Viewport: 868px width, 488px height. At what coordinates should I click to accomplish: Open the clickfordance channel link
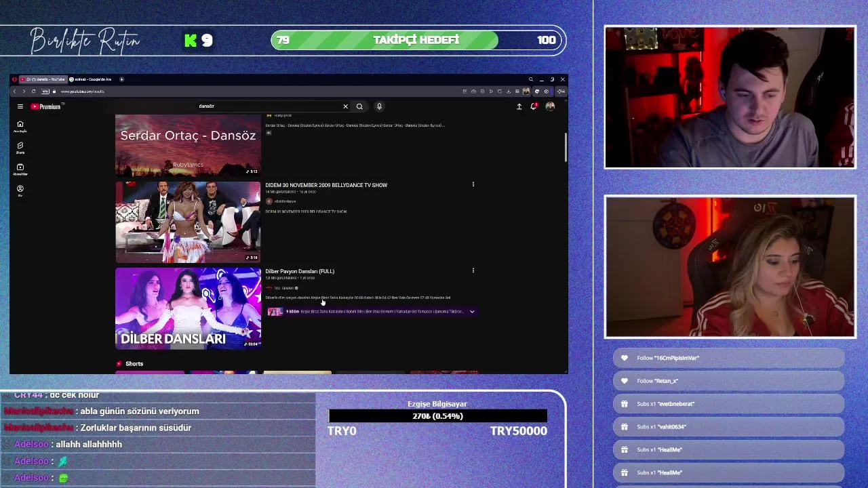tap(285, 201)
